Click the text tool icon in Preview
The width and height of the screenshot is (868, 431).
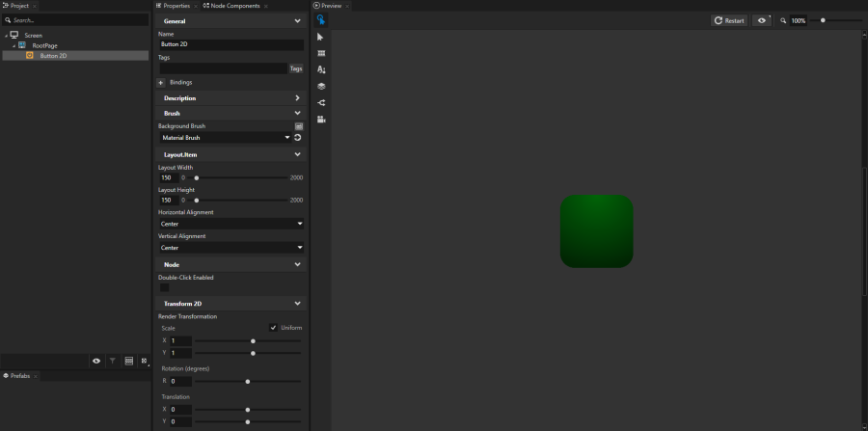click(x=321, y=69)
